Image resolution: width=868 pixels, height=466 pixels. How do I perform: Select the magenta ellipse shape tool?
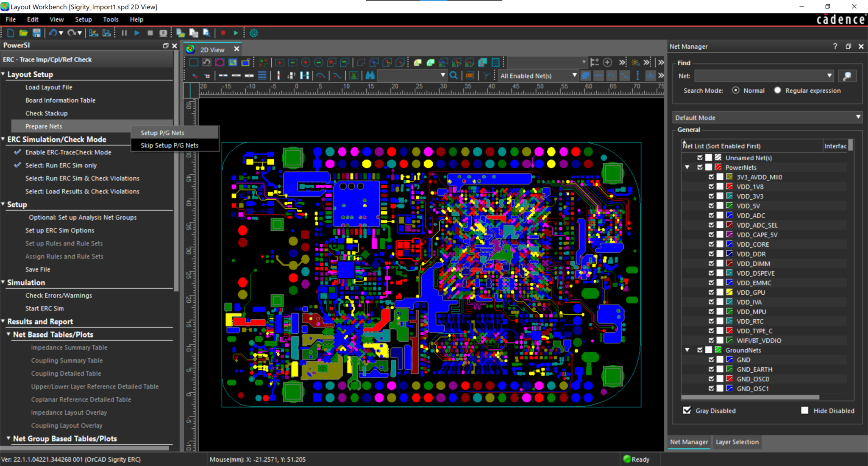coord(220,62)
